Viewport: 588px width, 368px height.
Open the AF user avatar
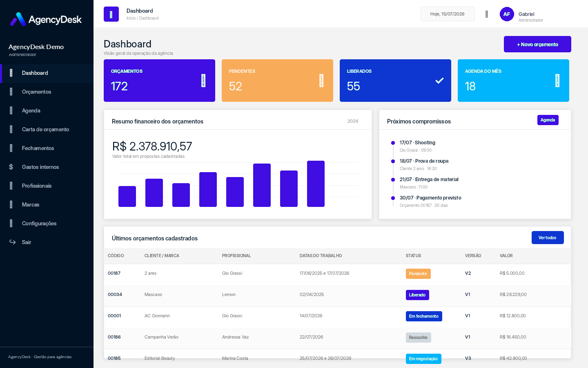(x=507, y=14)
